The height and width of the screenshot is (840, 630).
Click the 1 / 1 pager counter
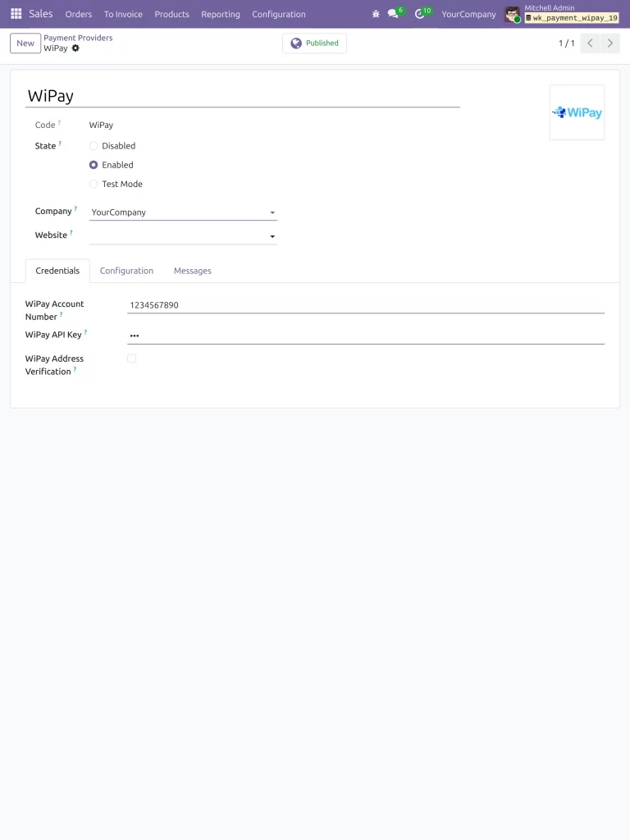566,43
